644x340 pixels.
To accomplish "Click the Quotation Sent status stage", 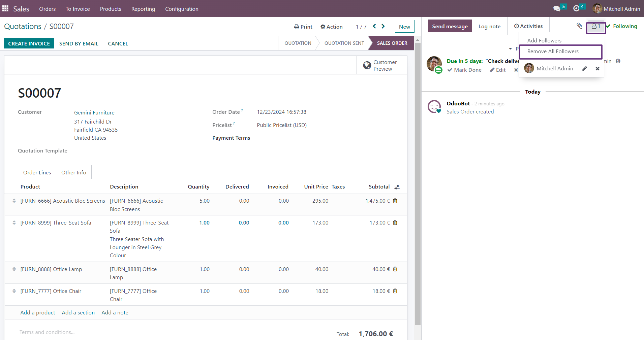I will click(x=344, y=43).
